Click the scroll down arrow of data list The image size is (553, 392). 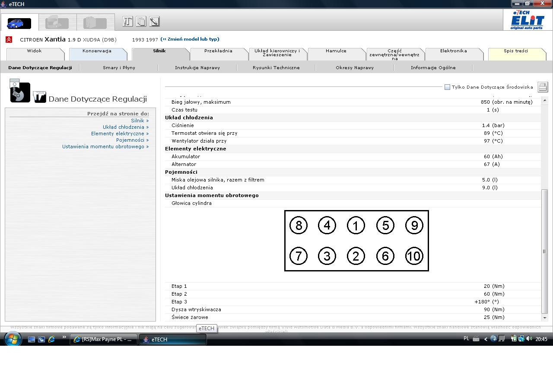544,318
